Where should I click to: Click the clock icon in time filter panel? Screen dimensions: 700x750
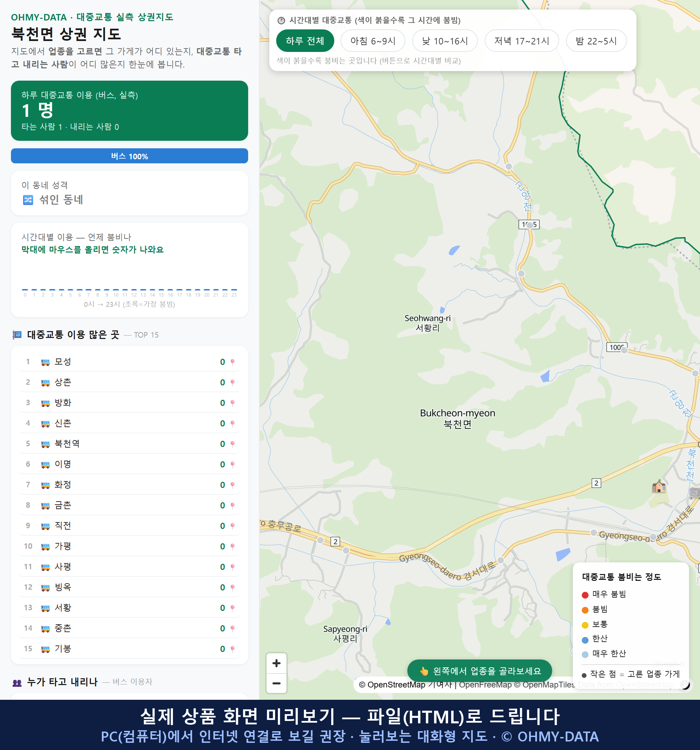pyautogui.click(x=281, y=21)
